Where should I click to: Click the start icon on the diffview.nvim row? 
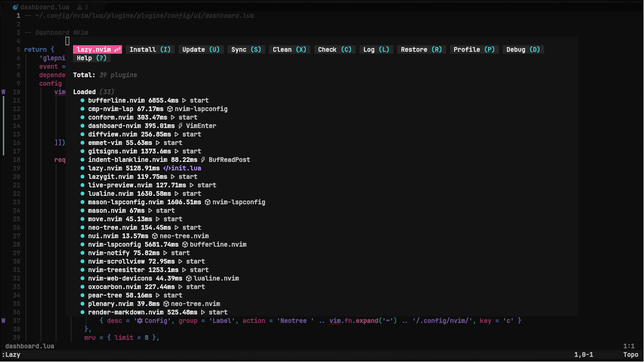[177, 134]
